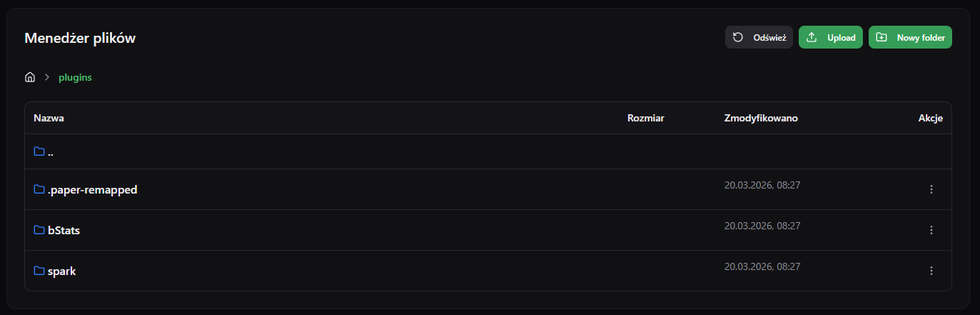Open the bStats folder name
The height and width of the screenshot is (315, 980).
64,231
